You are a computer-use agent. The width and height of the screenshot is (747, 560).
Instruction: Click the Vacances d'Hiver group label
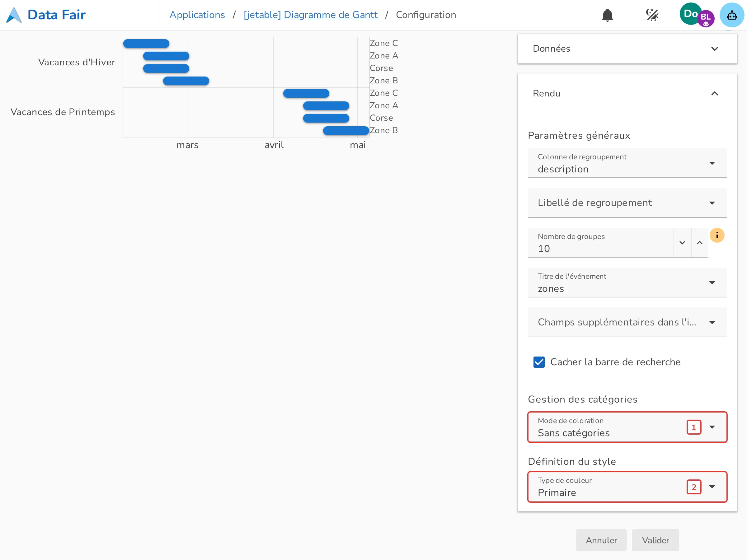coord(77,62)
